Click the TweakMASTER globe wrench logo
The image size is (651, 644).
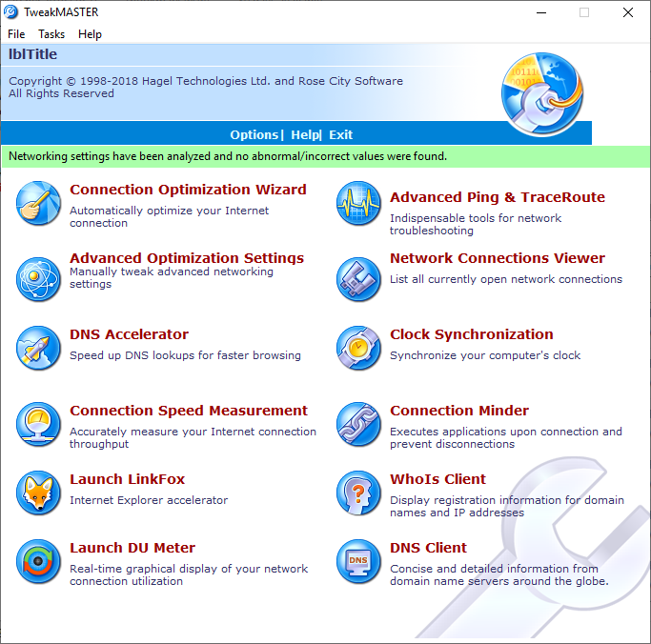tap(541, 94)
